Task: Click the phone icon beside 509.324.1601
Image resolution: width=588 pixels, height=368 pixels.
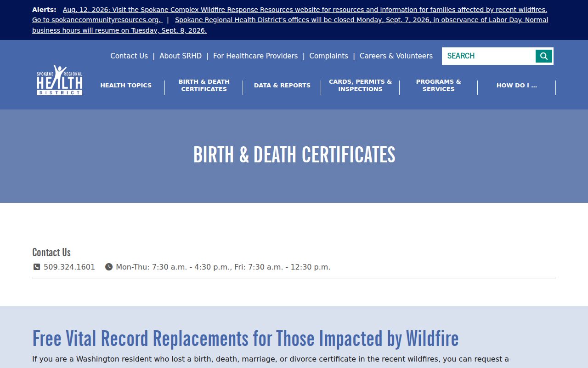Action: (x=37, y=267)
